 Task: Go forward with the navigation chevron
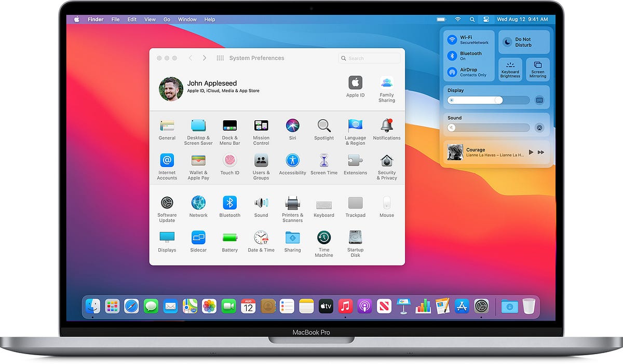click(205, 58)
